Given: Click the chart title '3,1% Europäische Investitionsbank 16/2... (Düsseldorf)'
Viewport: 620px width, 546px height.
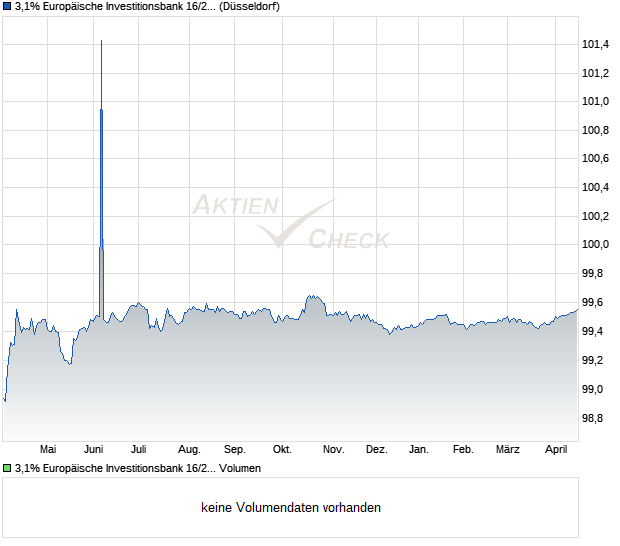Looking at the screenshot, I should 147,7.
